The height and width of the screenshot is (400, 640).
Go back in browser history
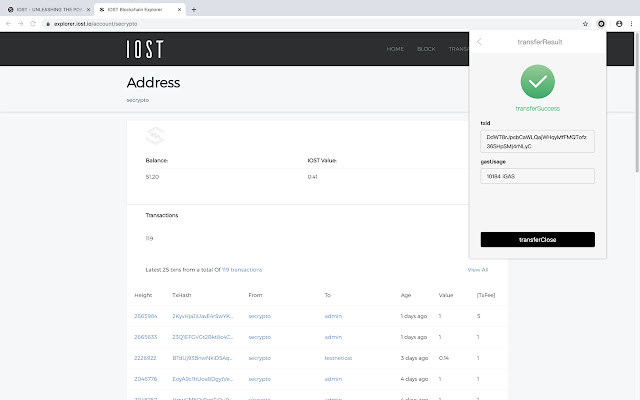(x=9, y=24)
